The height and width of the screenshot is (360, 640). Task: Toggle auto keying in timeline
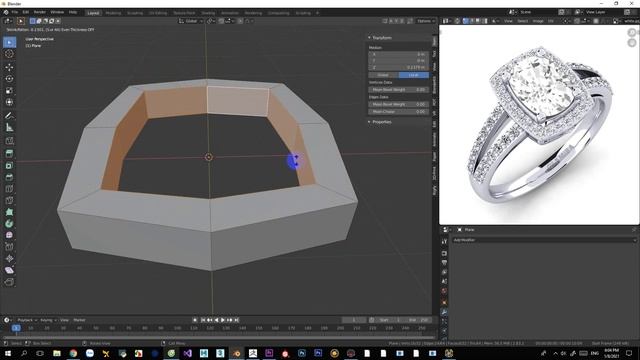point(195,320)
